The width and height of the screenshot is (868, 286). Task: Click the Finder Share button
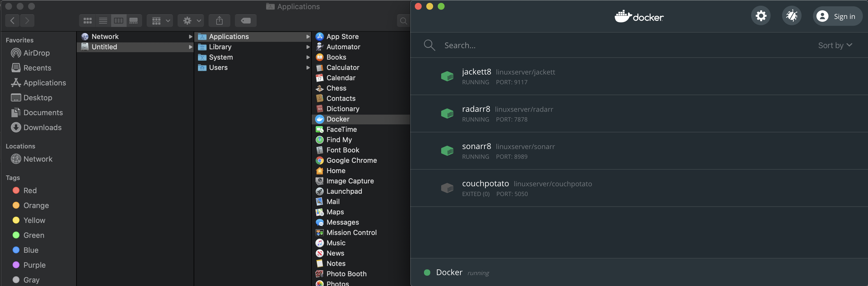[219, 21]
